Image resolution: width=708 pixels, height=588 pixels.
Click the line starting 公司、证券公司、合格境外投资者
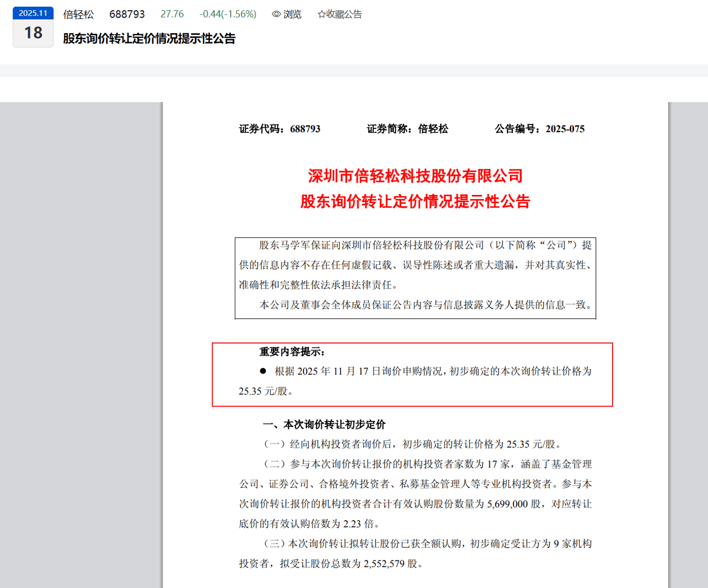(415, 484)
